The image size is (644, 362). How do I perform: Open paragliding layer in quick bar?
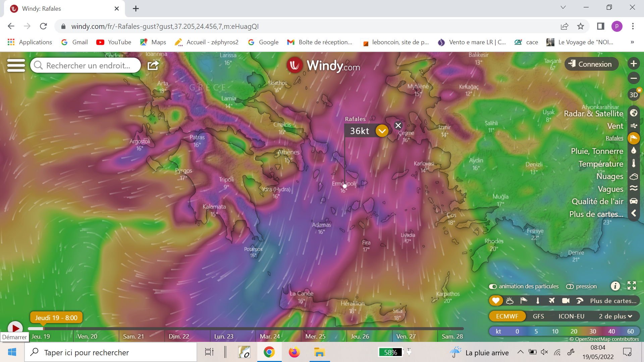pos(579,301)
